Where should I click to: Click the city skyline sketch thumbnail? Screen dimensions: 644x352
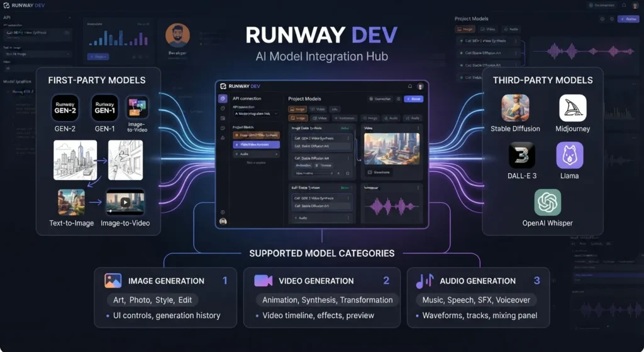75,160
